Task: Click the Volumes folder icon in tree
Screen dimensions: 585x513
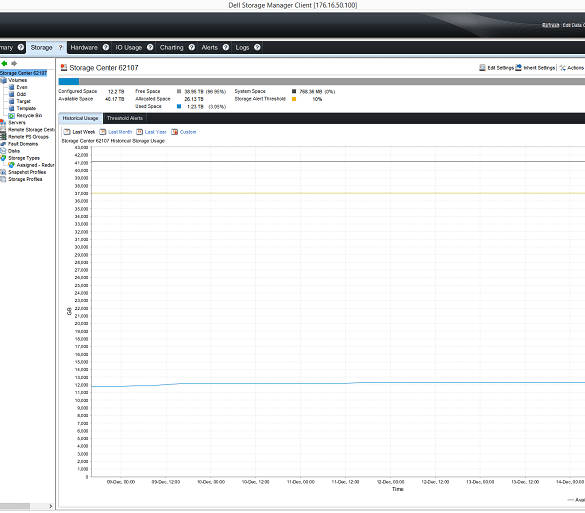Action: [x=3, y=80]
